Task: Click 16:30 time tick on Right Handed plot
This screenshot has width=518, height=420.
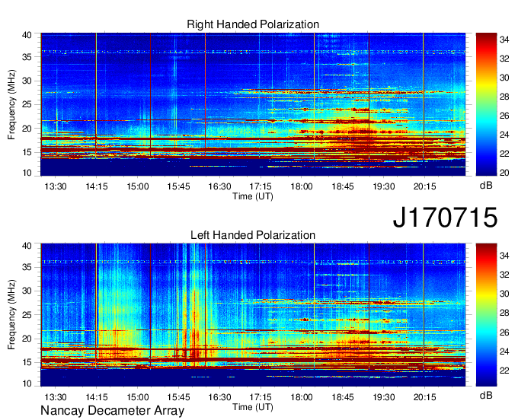Action: (219, 186)
